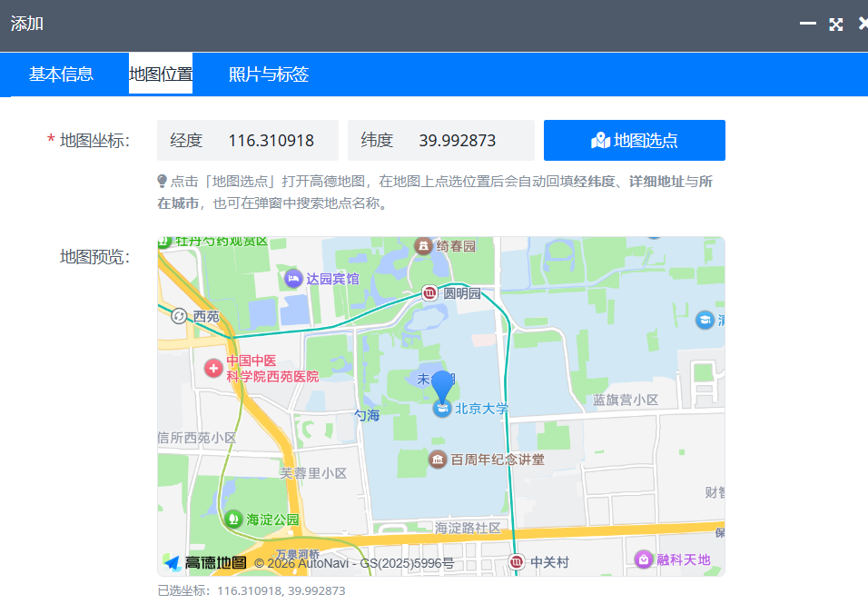The width and height of the screenshot is (868, 604).
Task: Click the 芙蓉里小区 label on map
Action: click(x=313, y=473)
